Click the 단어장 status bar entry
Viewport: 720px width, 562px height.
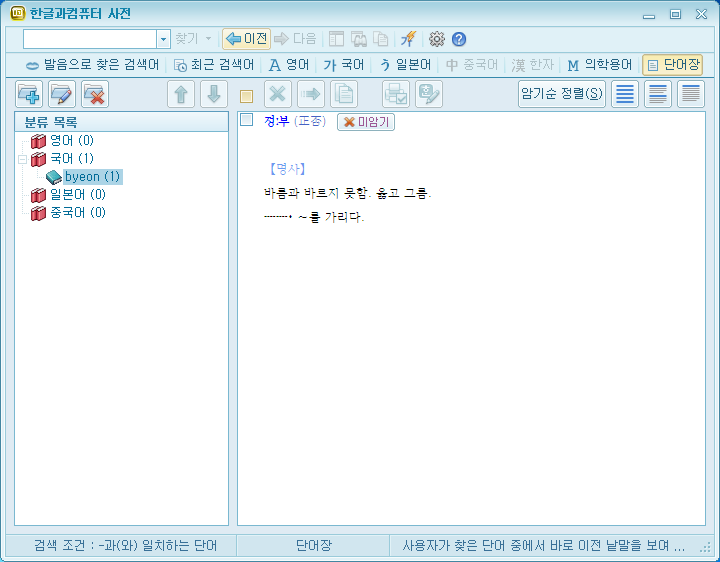(313, 545)
